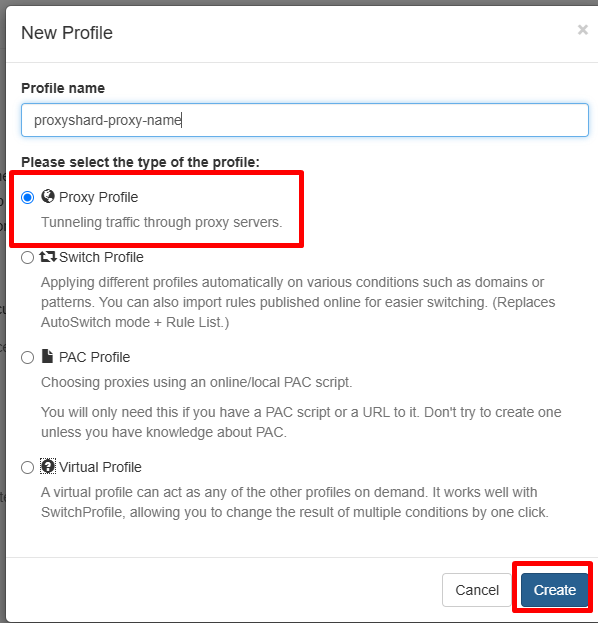The height and width of the screenshot is (623, 598).
Task: Enable the Virtual Profile radio button
Action: pos(27,468)
